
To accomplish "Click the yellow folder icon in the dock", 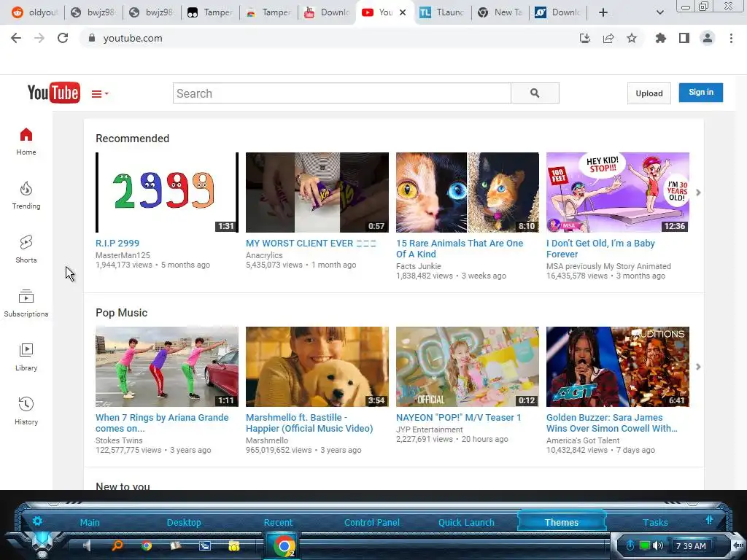I will click(234, 546).
